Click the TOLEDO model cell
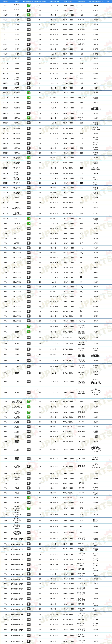Image resolution: width=112 pixels, height=644 pixels. click(17, 59)
